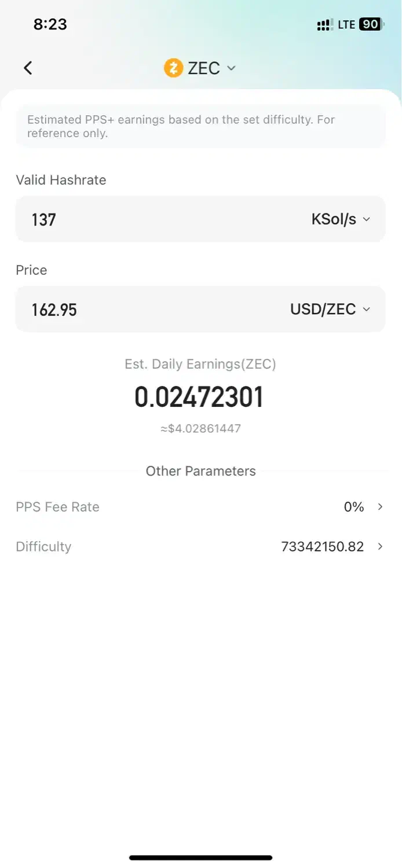Tap the PPS+ earnings info note

(x=200, y=126)
